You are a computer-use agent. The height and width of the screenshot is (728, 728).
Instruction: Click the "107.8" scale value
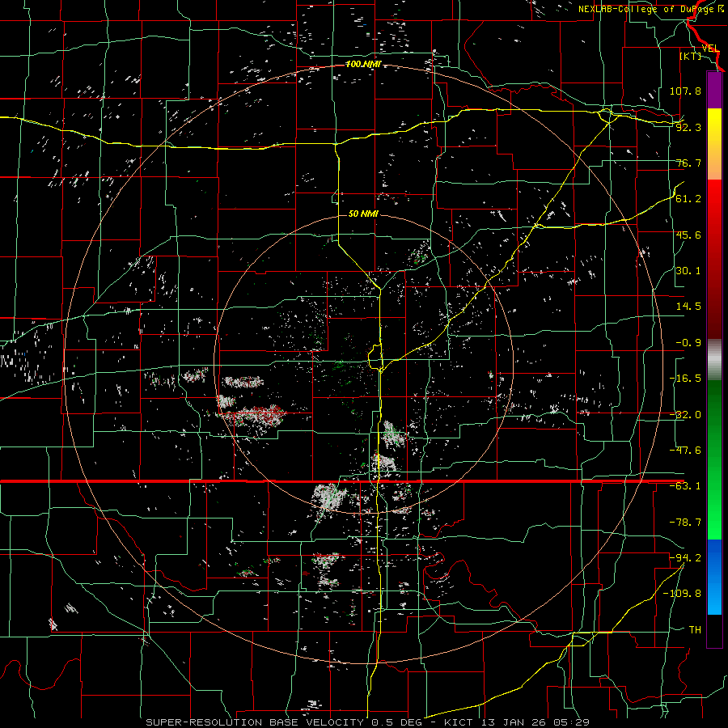(685, 91)
